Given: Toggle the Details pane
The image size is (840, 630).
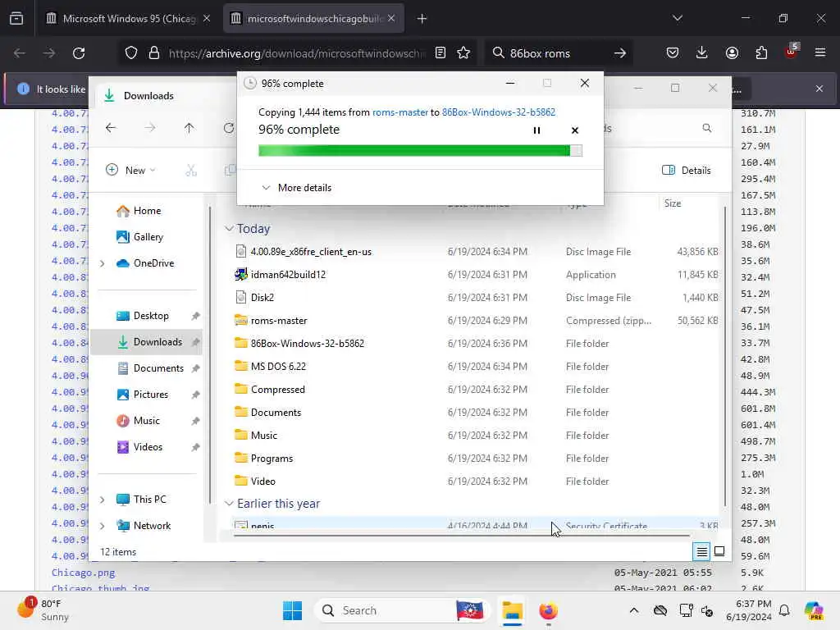Looking at the screenshot, I should tap(687, 171).
